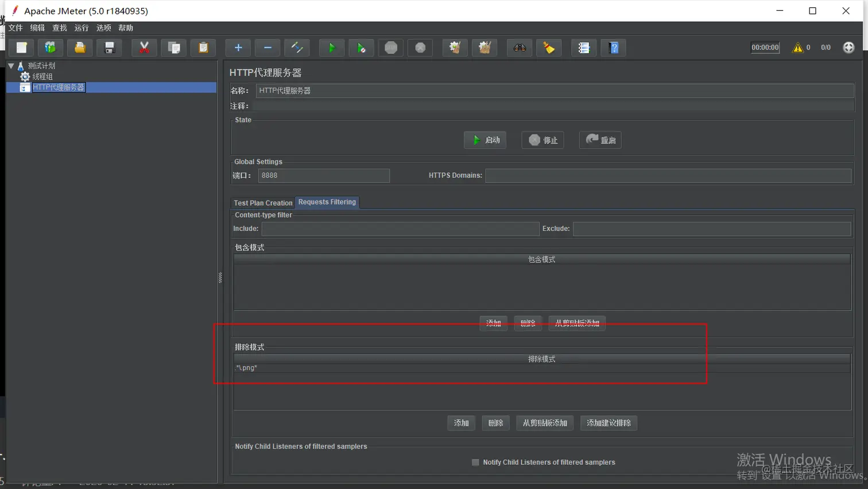The image size is (868, 489).
Task: Open Help with question mark icon
Action: [614, 48]
